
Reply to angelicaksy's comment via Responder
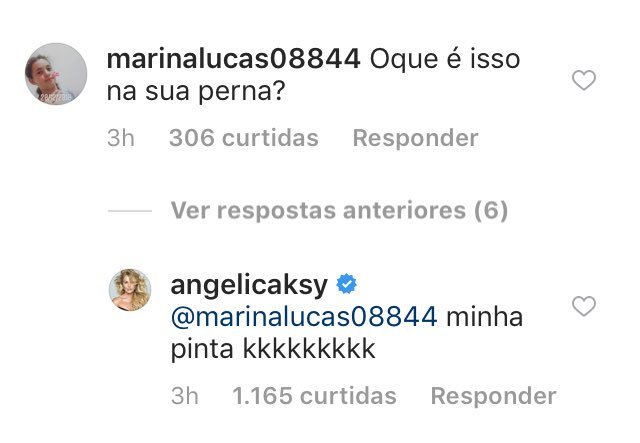coord(493,396)
